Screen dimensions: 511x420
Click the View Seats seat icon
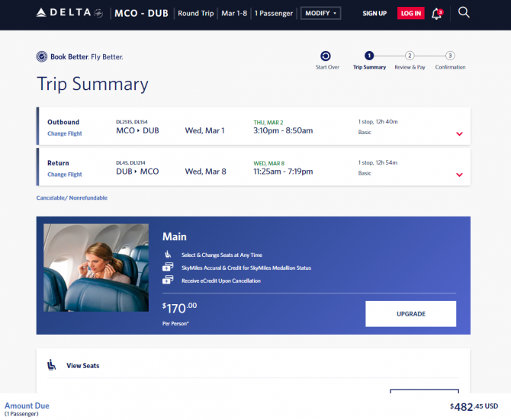pyautogui.click(x=52, y=365)
